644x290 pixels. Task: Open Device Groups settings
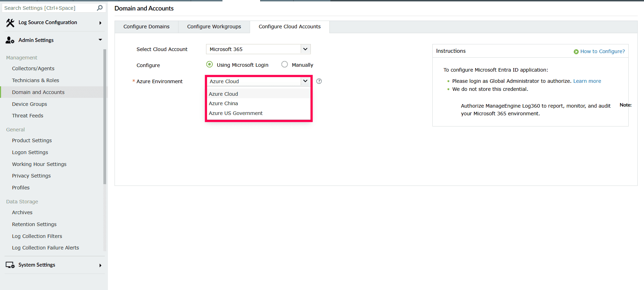(x=29, y=104)
